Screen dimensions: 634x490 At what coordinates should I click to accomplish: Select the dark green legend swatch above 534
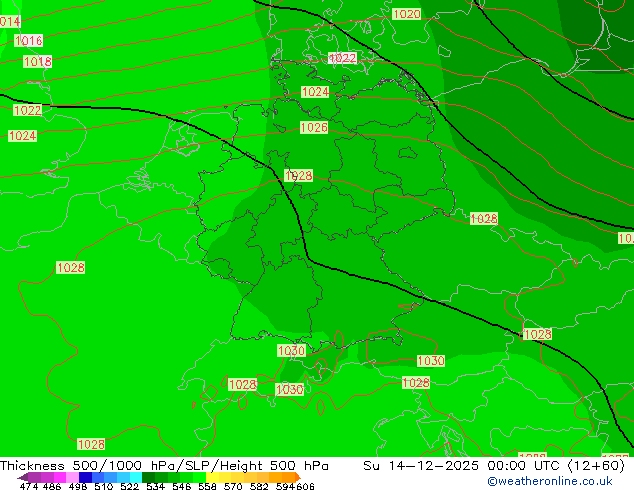point(149,477)
